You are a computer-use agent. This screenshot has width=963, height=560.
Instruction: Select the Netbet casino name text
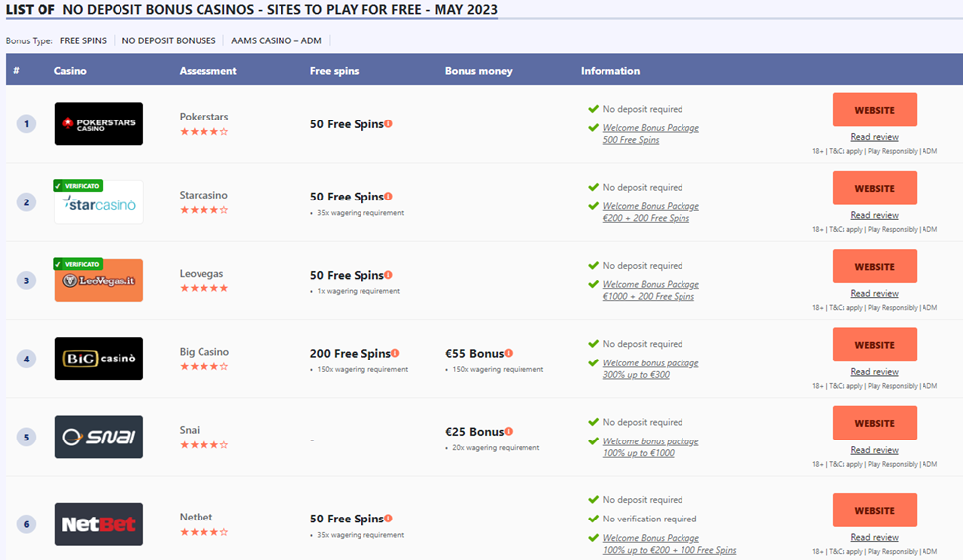pyautogui.click(x=196, y=517)
